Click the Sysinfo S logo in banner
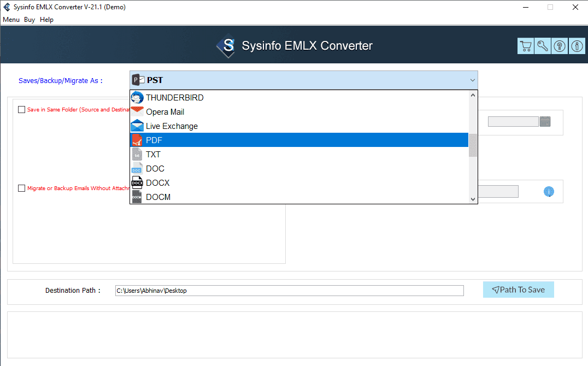This screenshot has width=588, height=366. click(226, 46)
